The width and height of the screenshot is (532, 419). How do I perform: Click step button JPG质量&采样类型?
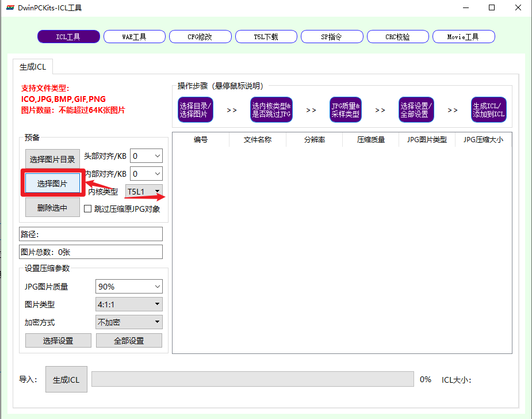click(346, 110)
